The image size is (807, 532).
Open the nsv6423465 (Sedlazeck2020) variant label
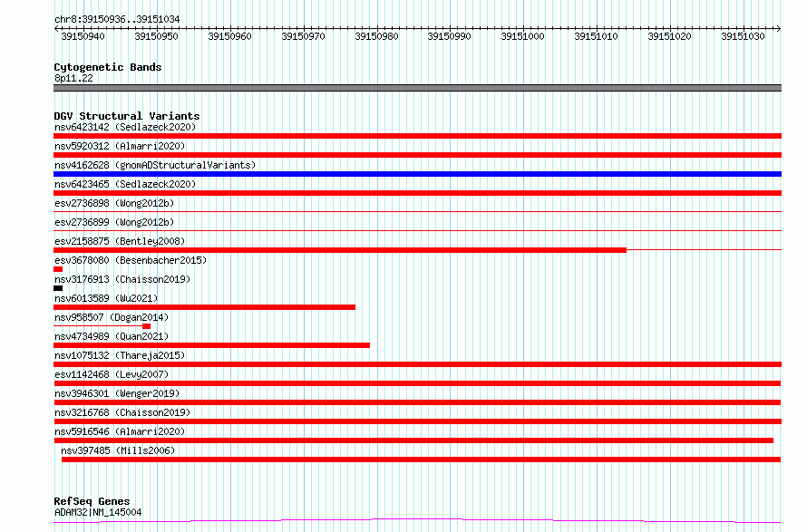pyautogui.click(x=125, y=184)
